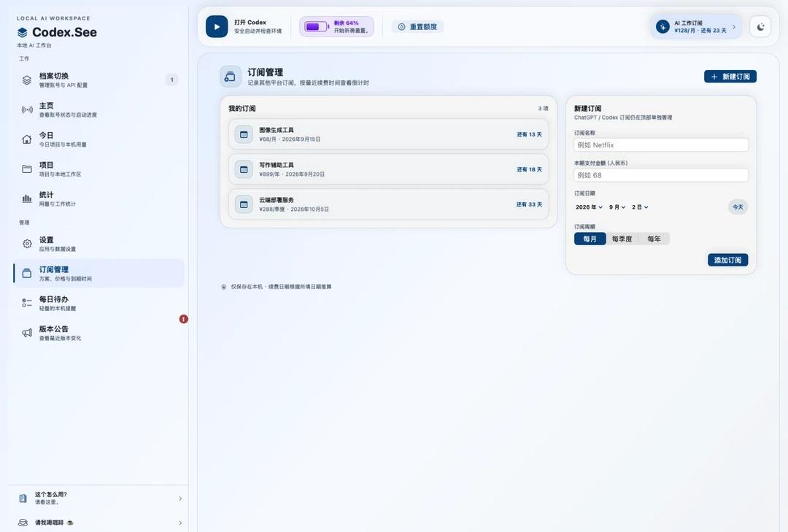Screen dimensions: 788x532
Task: Click the 订阅名称 input field
Action: click(x=661, y=144)
